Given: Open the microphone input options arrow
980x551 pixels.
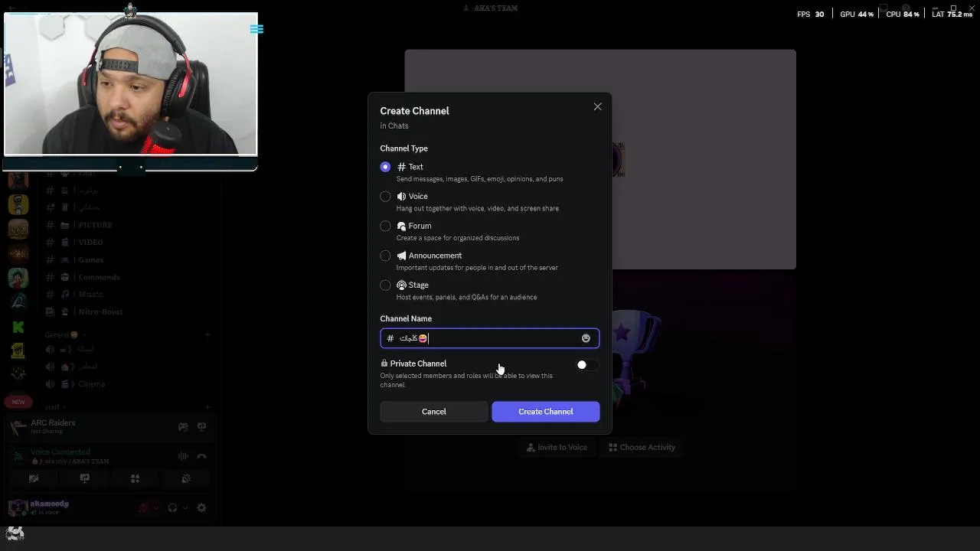Looking at the screenshot, I should tap(155, 507).
